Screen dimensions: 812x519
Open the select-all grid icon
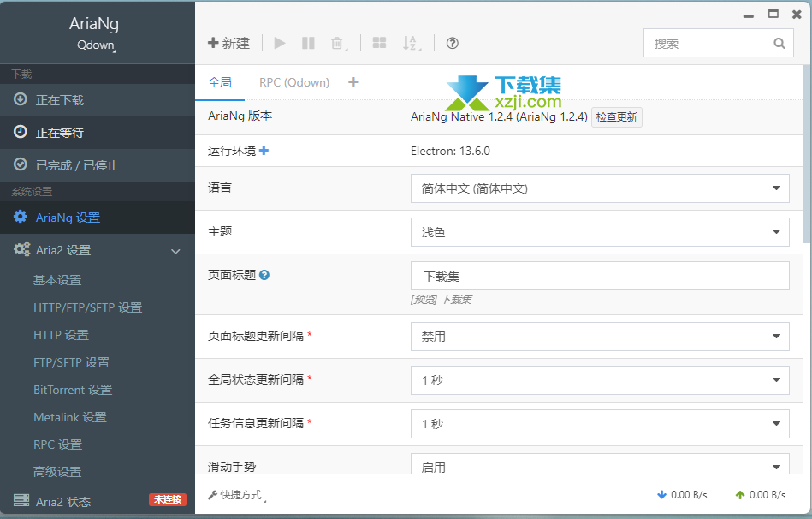point(379,43)
